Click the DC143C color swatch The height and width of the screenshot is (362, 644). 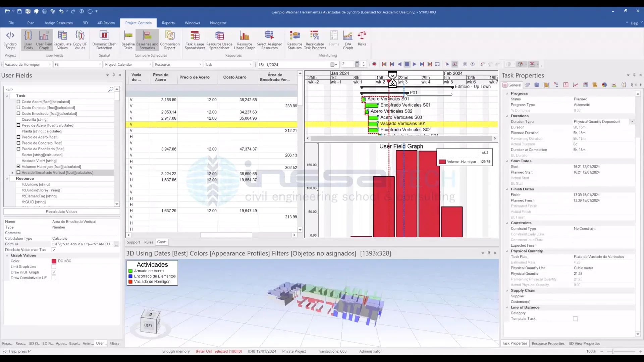(54, 261)
